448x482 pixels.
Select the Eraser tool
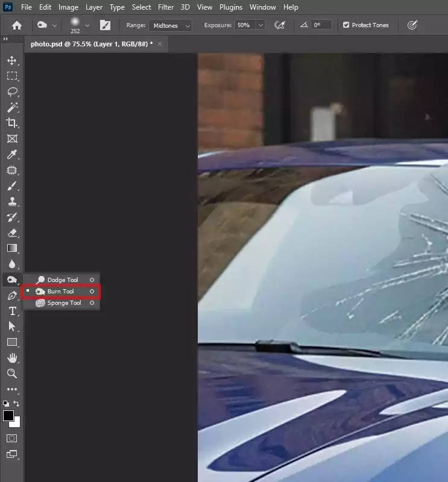click(11, 233)
